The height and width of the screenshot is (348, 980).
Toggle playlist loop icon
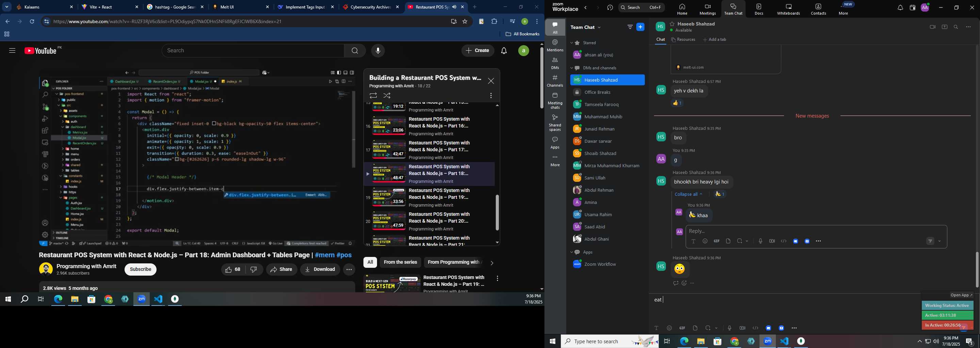(x=373, y=96)
